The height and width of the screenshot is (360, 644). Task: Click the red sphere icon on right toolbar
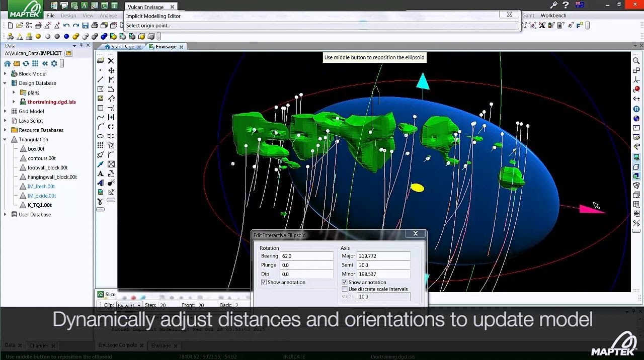(636, 89)
